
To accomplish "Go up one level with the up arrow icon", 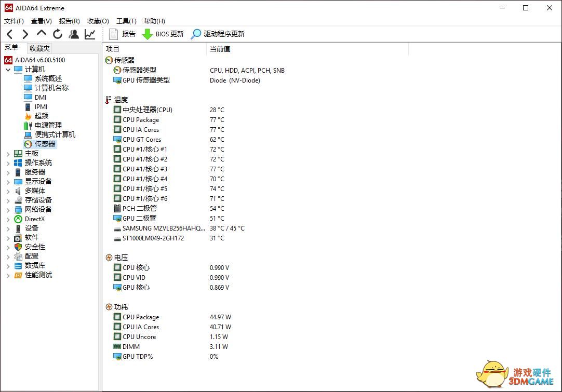I will coord(41,33).
